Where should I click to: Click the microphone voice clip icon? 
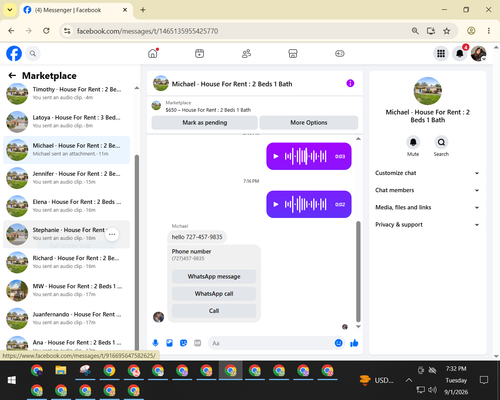(x=155, y=343)
